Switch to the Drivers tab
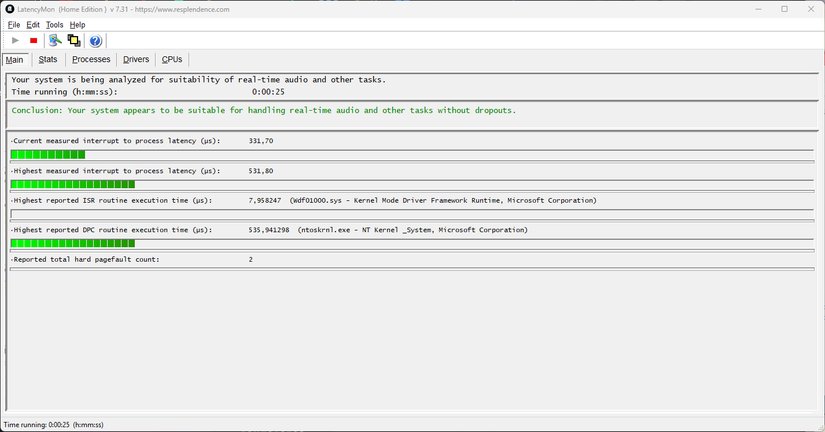Screen dimensions: 825x432 click(136, 59)
